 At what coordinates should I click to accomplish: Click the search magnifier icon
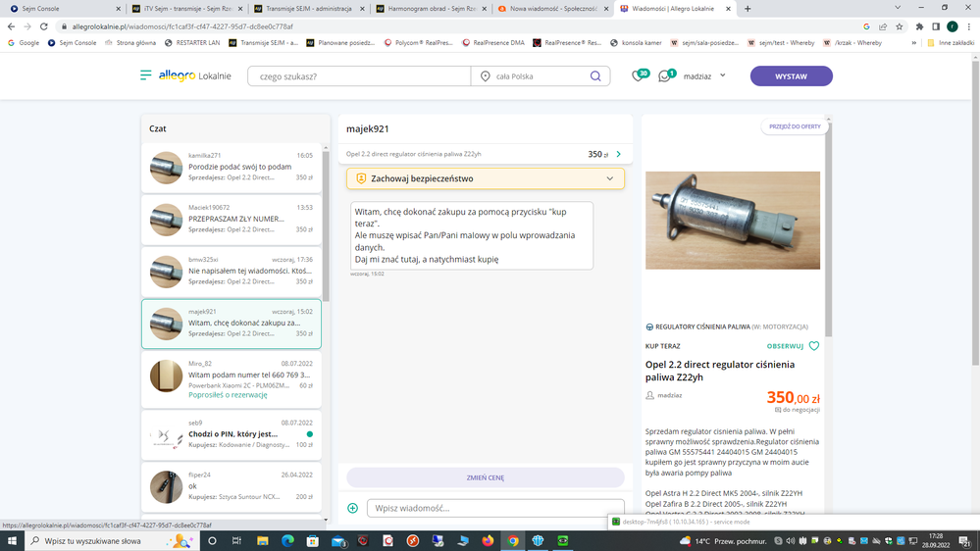(x=595, y=76)
